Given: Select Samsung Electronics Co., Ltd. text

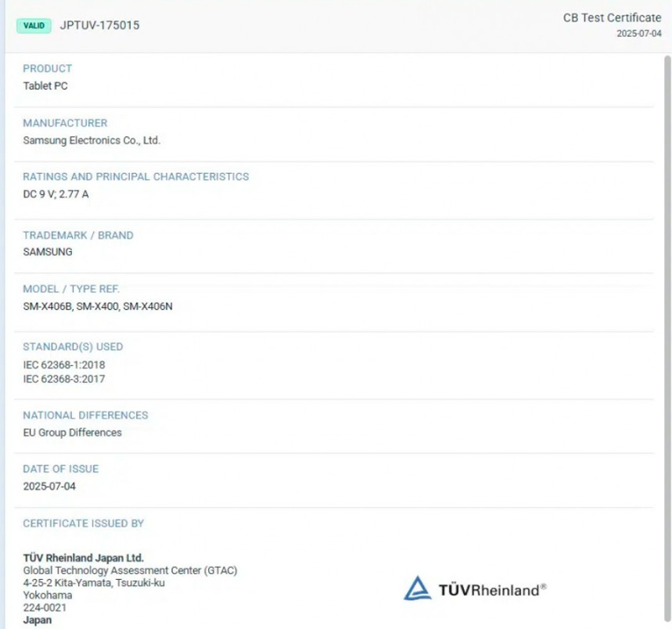Looking at the screenshot, I should point(92,140).
